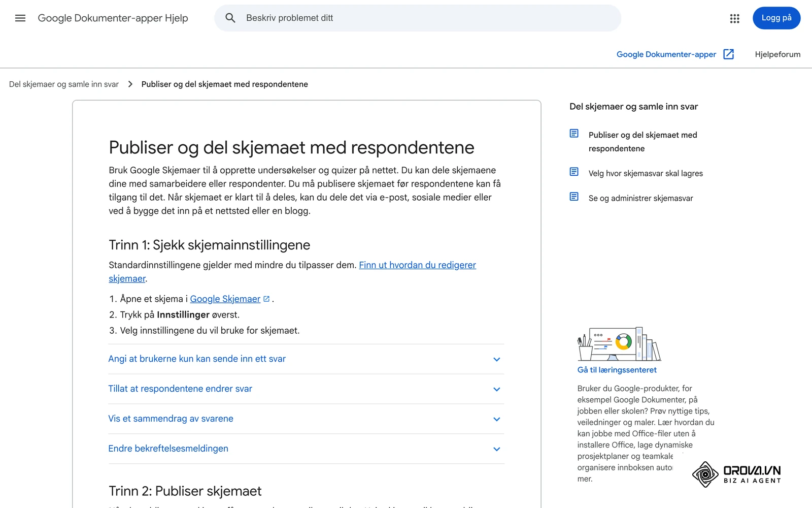The width and height of the screenshot is (812, 508).
Task: Open the Google Skjemaer link
Action: 225,299
